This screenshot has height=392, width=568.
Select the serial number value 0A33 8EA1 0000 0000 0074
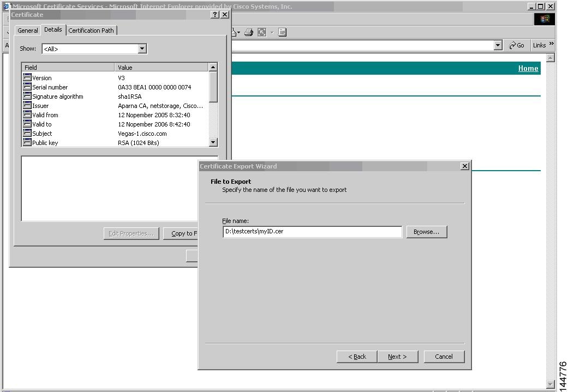[154, 87]
